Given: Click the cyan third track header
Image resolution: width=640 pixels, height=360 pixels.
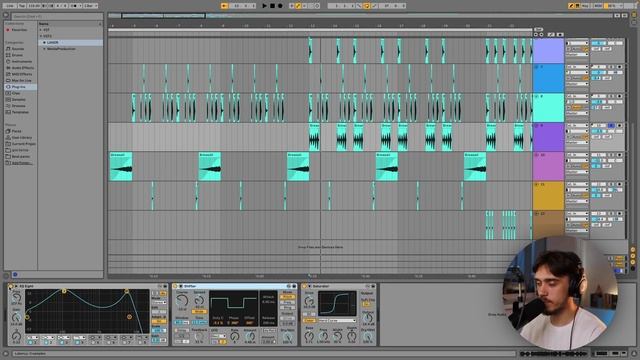Looking at the screenshot, I should coord(548,107).
